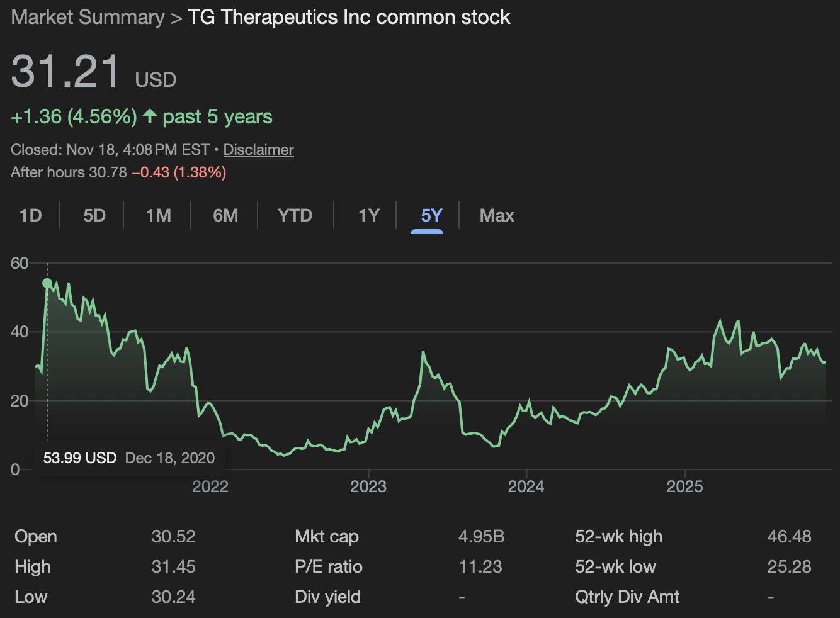Select the active 5Y tab
This screenshot has height=618, width=840.
[x=432, y=216]
